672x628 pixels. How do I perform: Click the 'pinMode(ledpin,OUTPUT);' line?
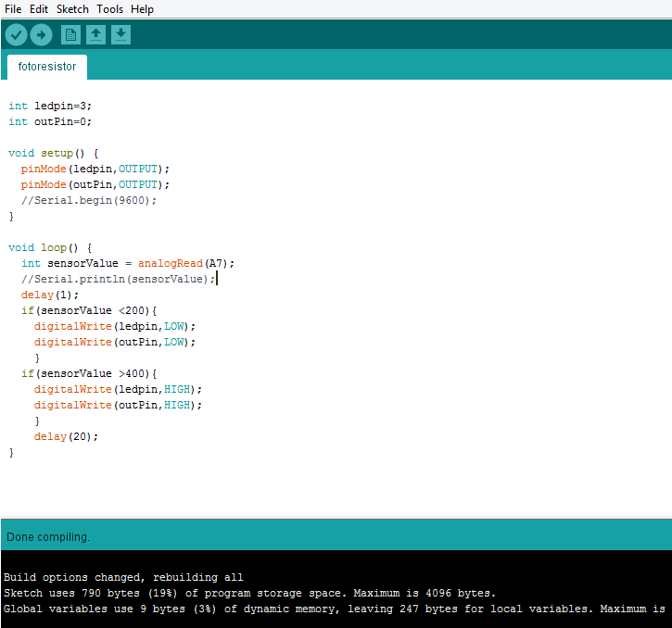click(x=95, y=170)
